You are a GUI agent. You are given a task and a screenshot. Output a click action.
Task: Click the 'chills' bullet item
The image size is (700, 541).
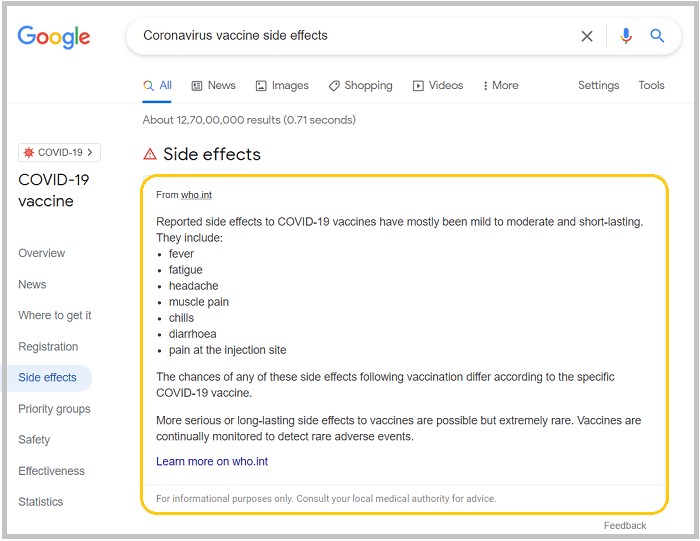pos(181,318)
